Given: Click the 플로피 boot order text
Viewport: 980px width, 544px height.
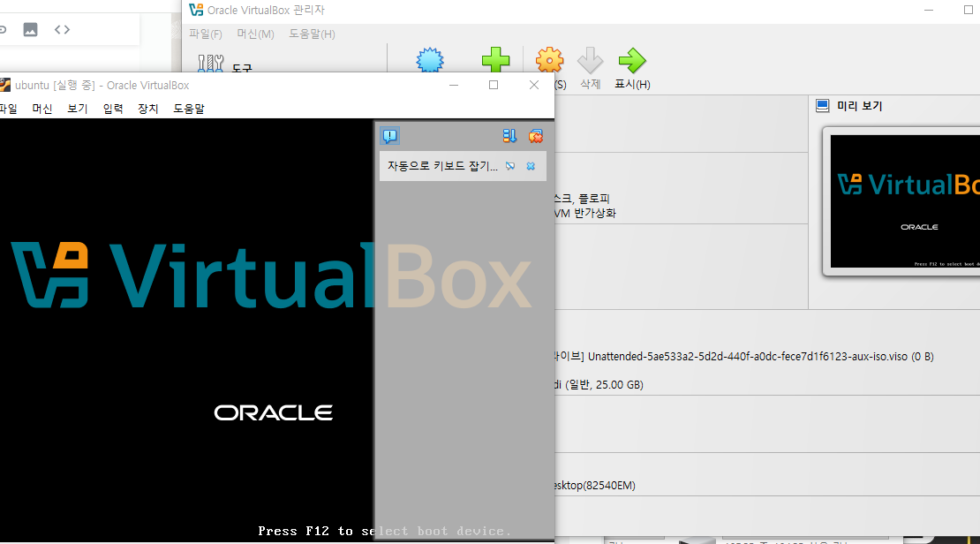Looking at the screenshot, I should 594,198.
